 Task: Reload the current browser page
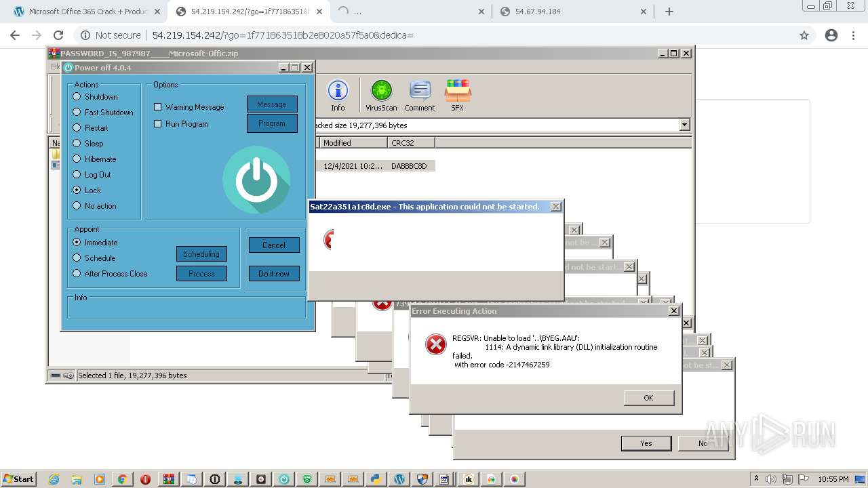click(x=58, y=35)
